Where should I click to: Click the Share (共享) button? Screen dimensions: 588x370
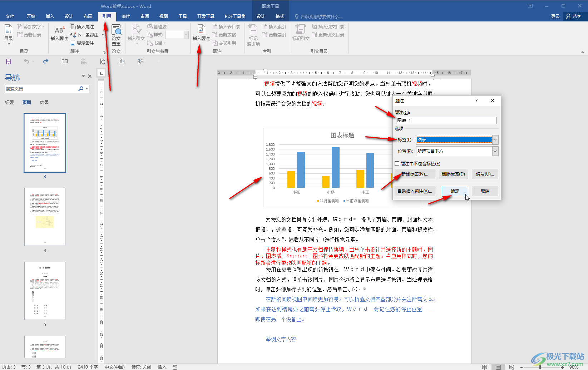(x=574, y=16)
